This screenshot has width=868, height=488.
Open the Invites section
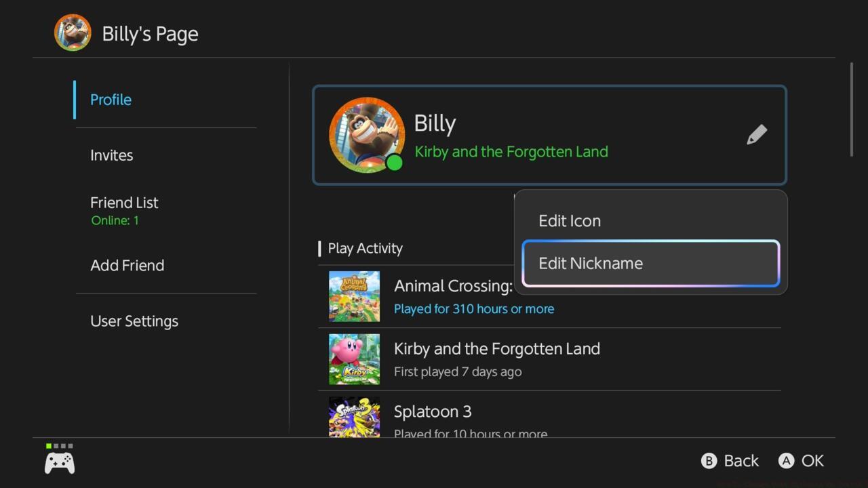click(112, 155)
